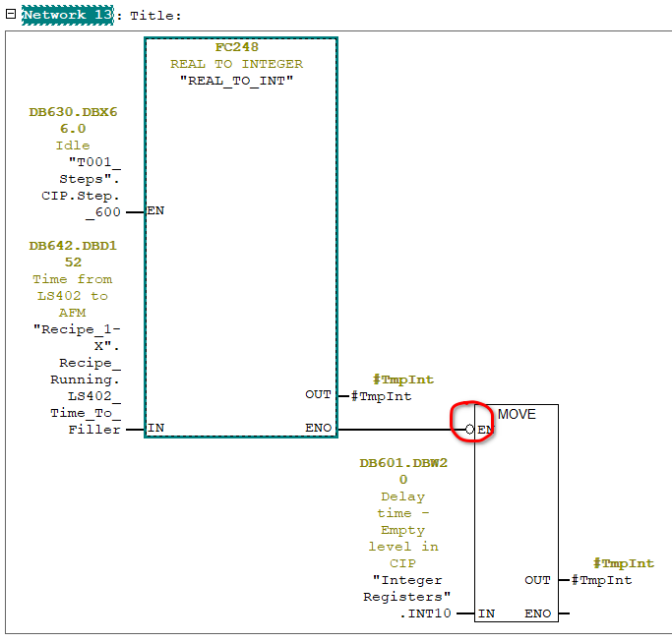Select #TmpInt operand at MOVE output
The width and height of the screenshot is (672, 642).
point(602,580)
